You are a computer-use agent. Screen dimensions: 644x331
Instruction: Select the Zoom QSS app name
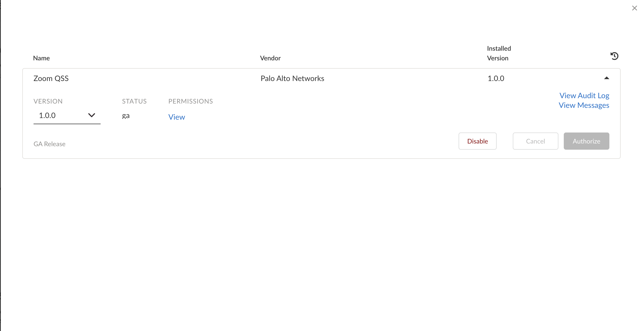pyautogui.click(x=51, y=78)
